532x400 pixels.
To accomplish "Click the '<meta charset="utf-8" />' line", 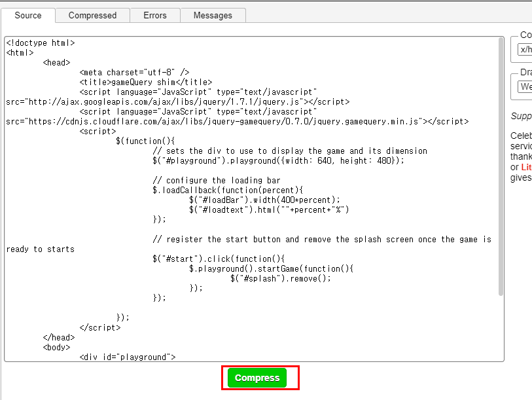I will tap(134, 72).
